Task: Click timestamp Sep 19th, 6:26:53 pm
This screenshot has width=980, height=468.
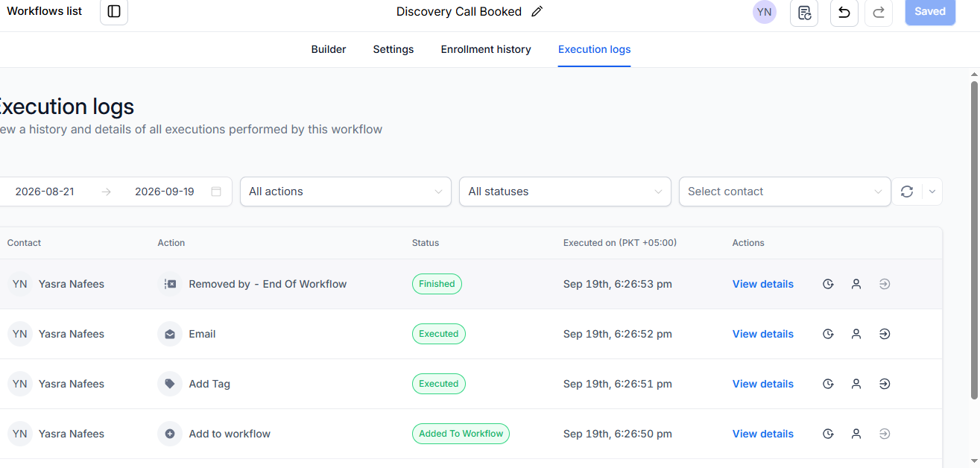Action: 618,284
